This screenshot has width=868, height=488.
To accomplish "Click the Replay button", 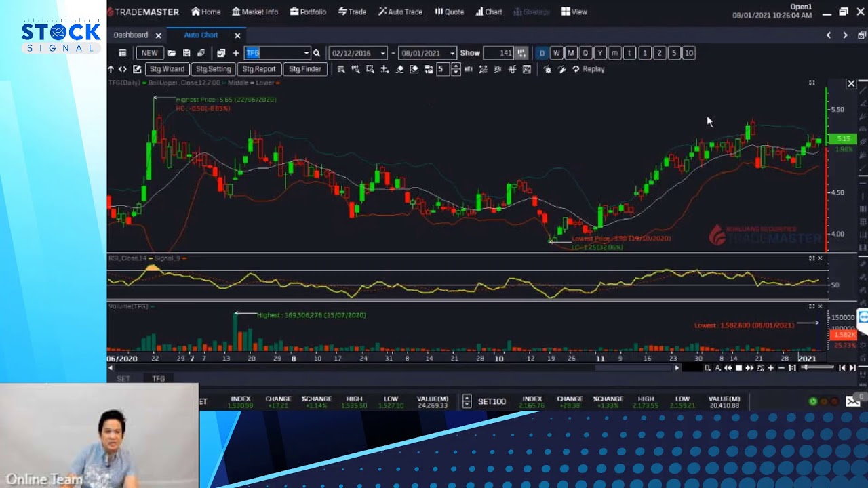I will pyautogui.click(x=588, y=69).
